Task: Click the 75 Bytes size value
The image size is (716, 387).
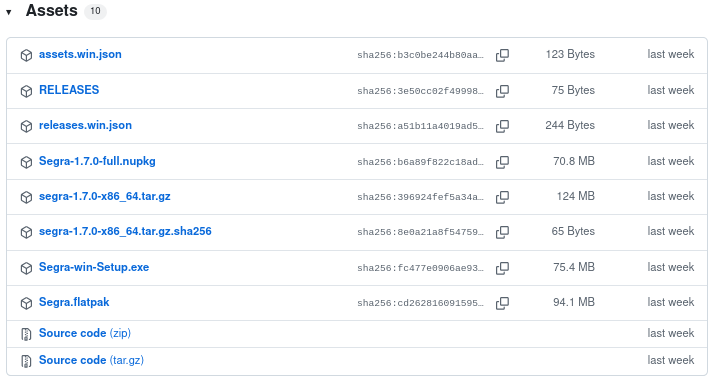Action: [x=573, y=90]
